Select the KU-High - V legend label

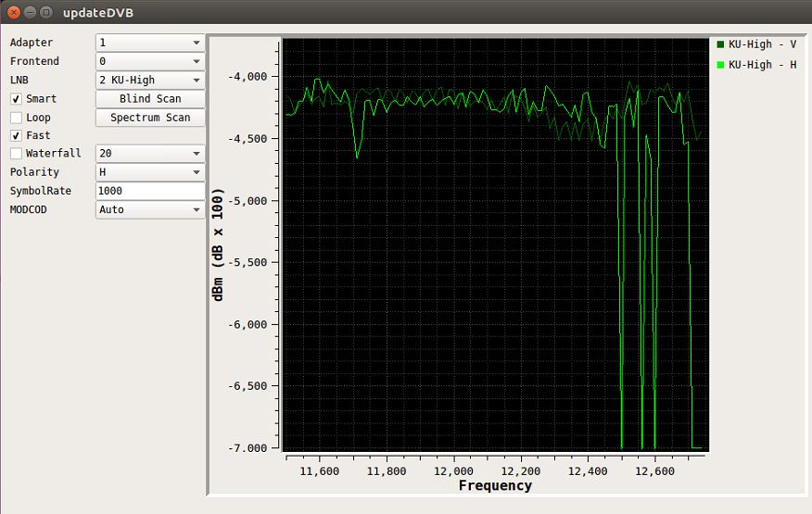[x=762, y=44]
